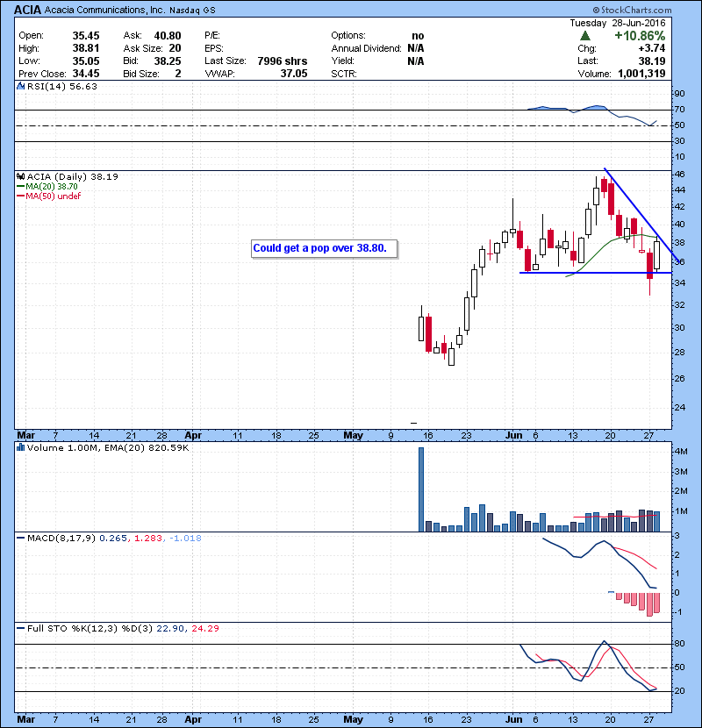This screenshot has height=728, width=702.
Task: Click the latest white candlestick on June 28
Action: 657,255
